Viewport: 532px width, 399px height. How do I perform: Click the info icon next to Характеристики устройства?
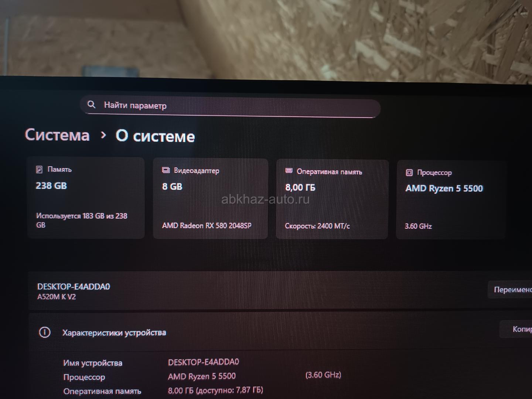(x=45, y=332)
